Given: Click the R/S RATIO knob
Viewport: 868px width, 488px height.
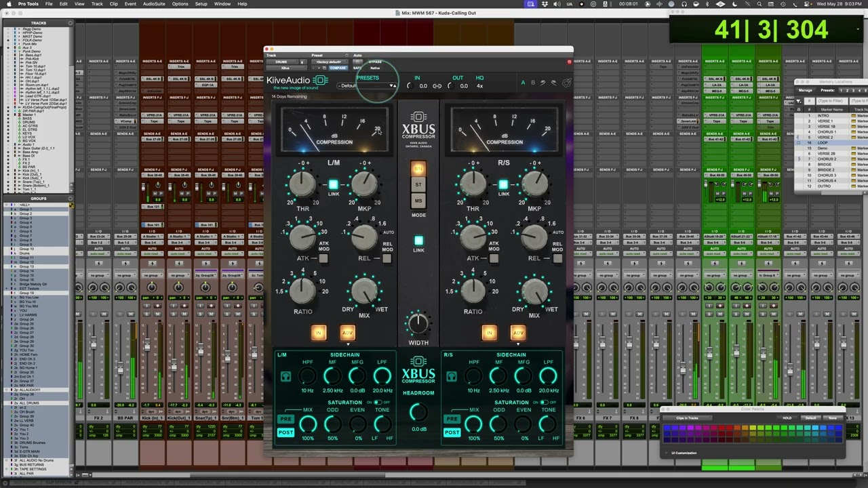Looking at the screenshot, I should point(473,290).
